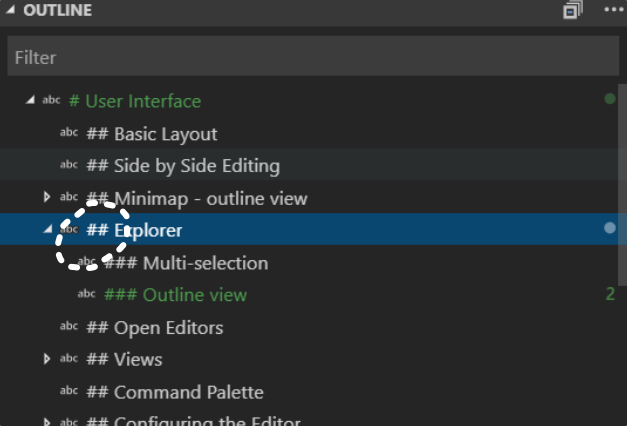Click inside the Filter input field

coord(313,56)
